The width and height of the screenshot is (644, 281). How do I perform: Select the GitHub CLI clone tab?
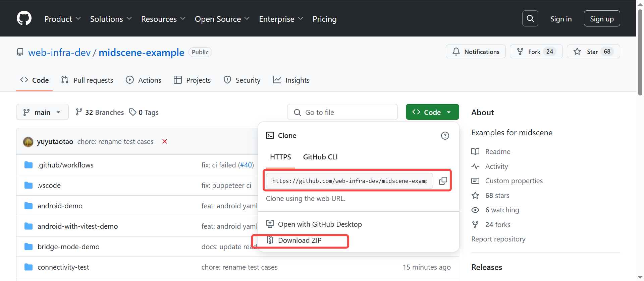coord(320,157)
